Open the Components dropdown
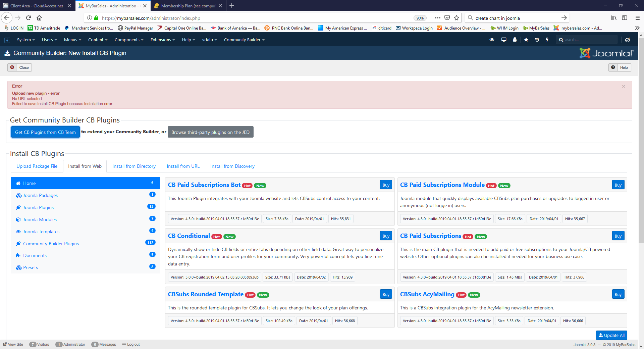 click(x=129, y=40)
